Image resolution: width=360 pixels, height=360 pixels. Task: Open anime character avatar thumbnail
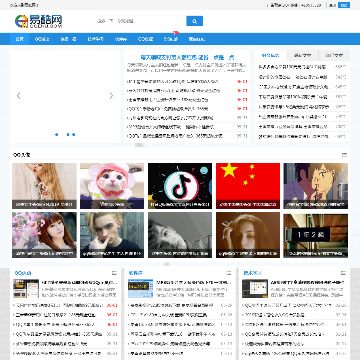316,186
